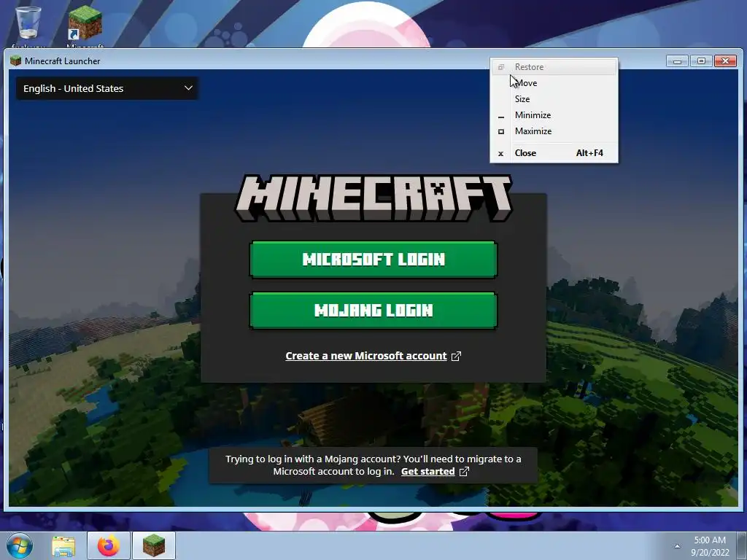Choose Move in the window menu

(x=554, y=83)
